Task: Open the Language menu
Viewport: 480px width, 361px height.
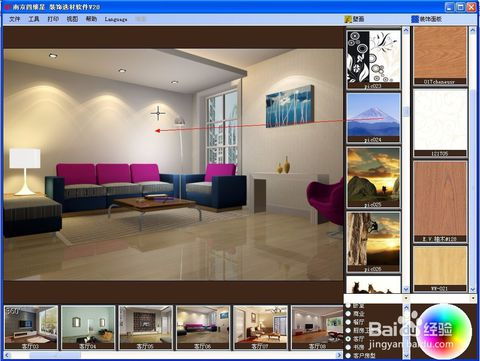Action: (116, 19)
